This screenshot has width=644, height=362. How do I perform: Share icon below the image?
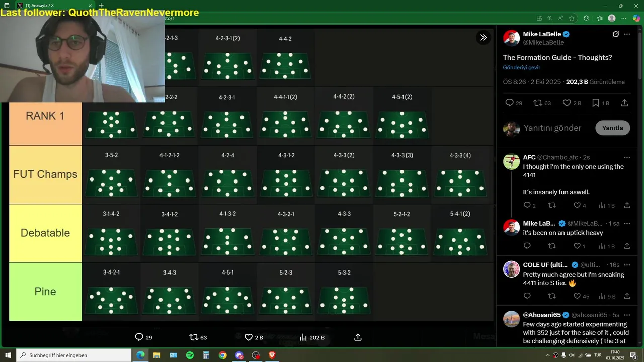click(x=358, y=337)
